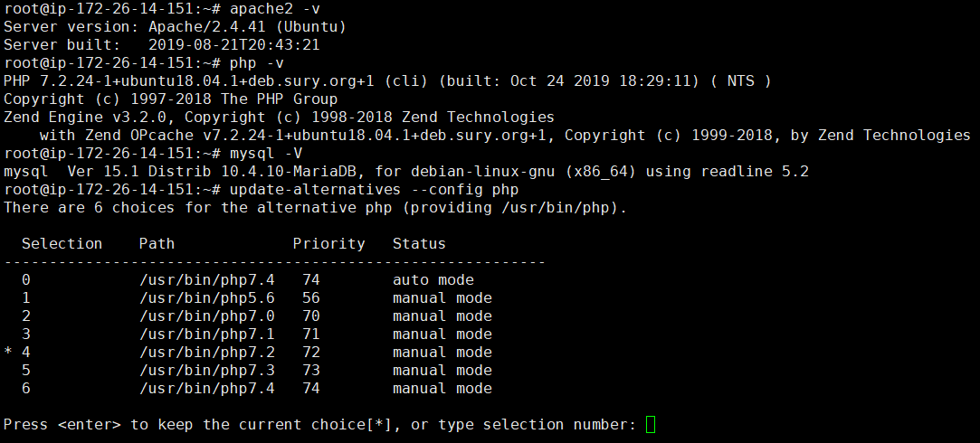This screenshot has width=980, height=443.
Task: Click the currently selected /usr/bin/php7.2 path
Action: (206, 353)
